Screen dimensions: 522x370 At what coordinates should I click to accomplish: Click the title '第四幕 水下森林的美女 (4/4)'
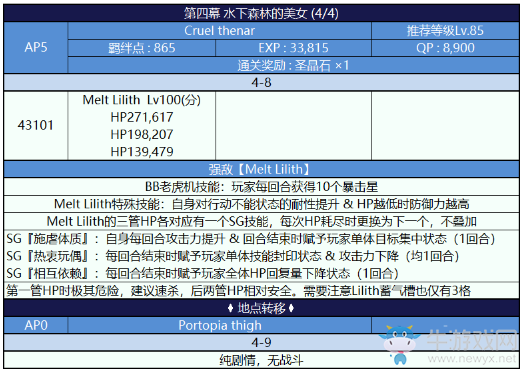261,14
